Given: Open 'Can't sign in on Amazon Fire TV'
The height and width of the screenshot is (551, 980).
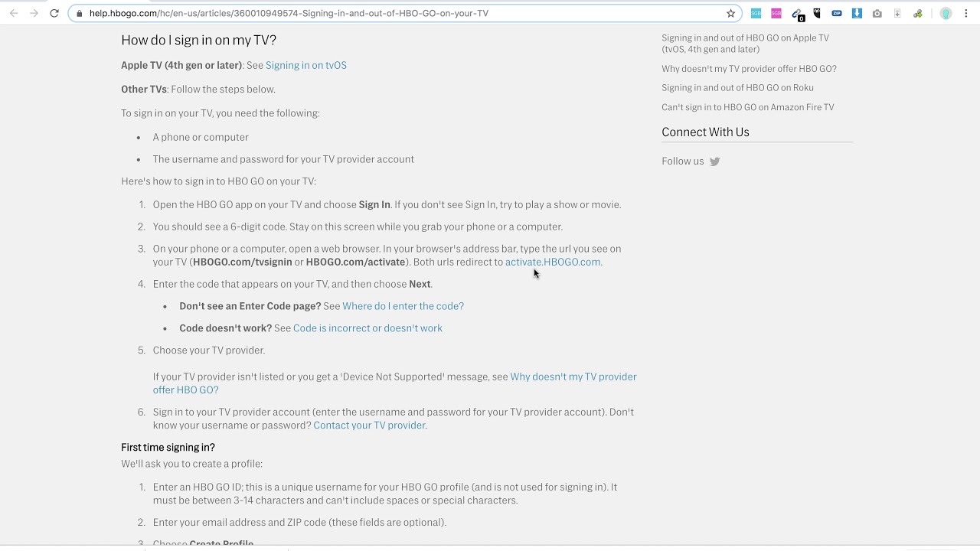Looking at the screenshot, I should [x=747, y=107].
